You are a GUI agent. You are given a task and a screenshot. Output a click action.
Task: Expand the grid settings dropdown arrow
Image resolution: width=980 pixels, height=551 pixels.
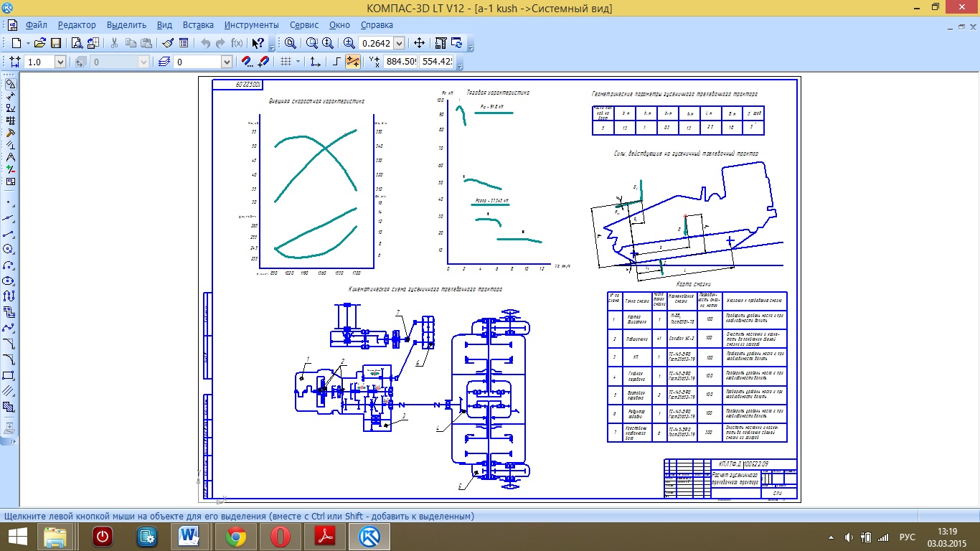298,62
